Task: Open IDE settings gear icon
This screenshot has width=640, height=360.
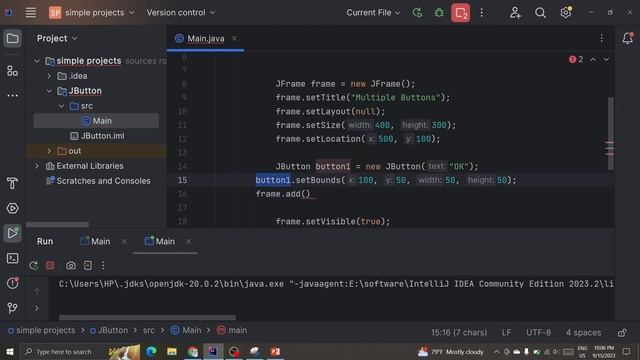Action: (x=566, y=13)
